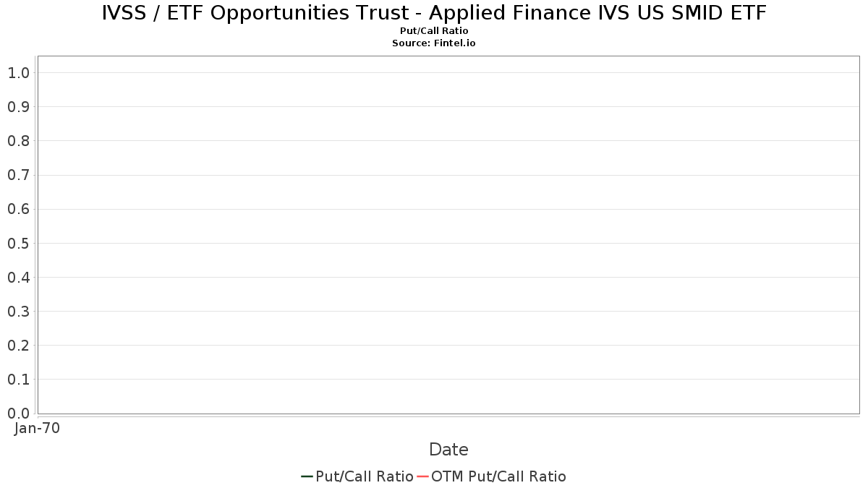Click the chart title mentioning IVSS
Image resolution: width=868 pixels, height=488 pixels.
(x=434, y=13)
